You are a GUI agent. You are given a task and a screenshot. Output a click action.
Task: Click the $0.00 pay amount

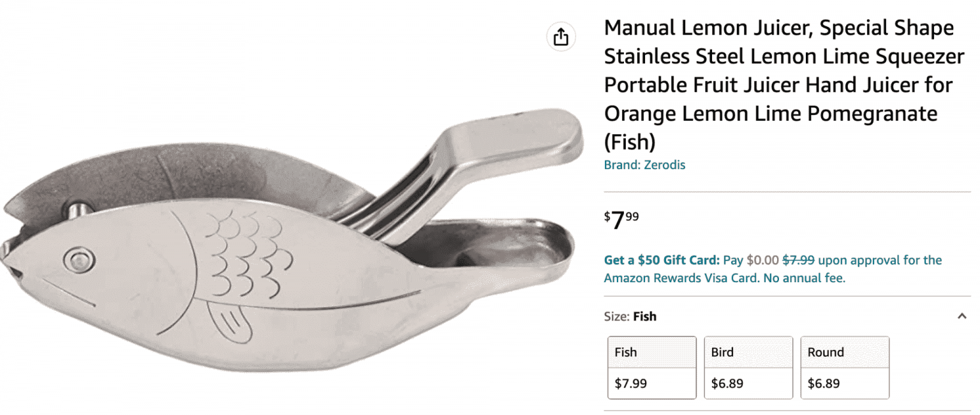(x=762, y=260)
